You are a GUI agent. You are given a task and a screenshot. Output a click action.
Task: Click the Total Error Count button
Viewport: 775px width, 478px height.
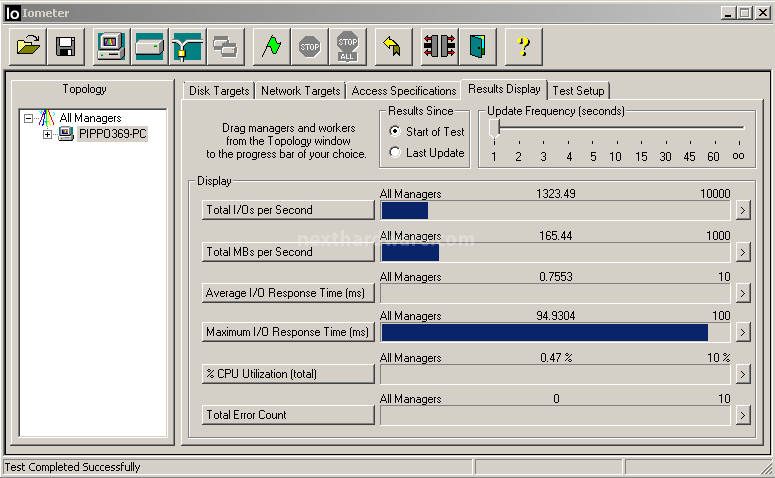click(x=288, y=415)
